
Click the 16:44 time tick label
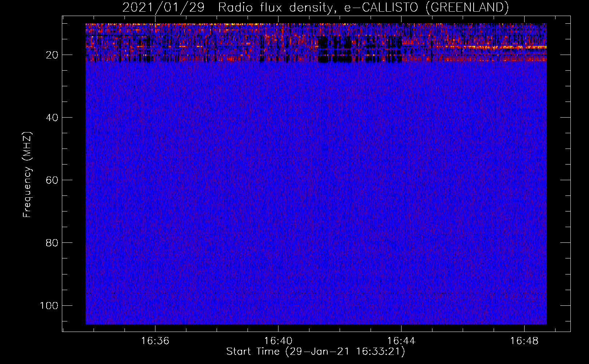pyautogui.click(x=401, y=341)
